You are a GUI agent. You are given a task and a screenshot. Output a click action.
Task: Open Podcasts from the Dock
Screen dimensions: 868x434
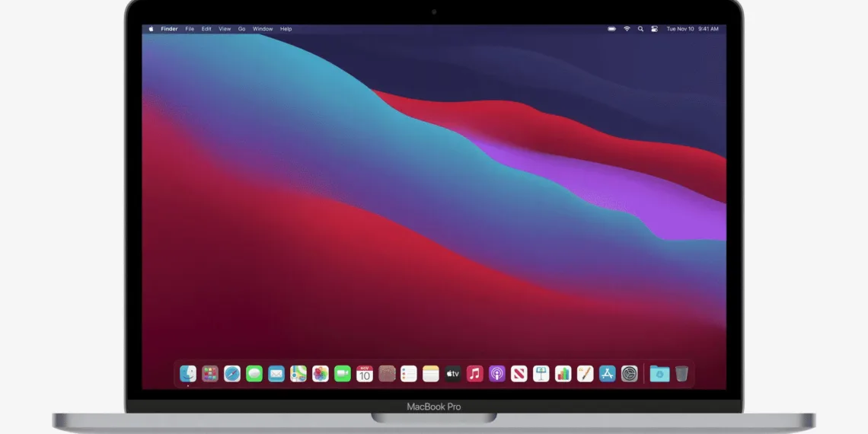(x=497, y=374)
